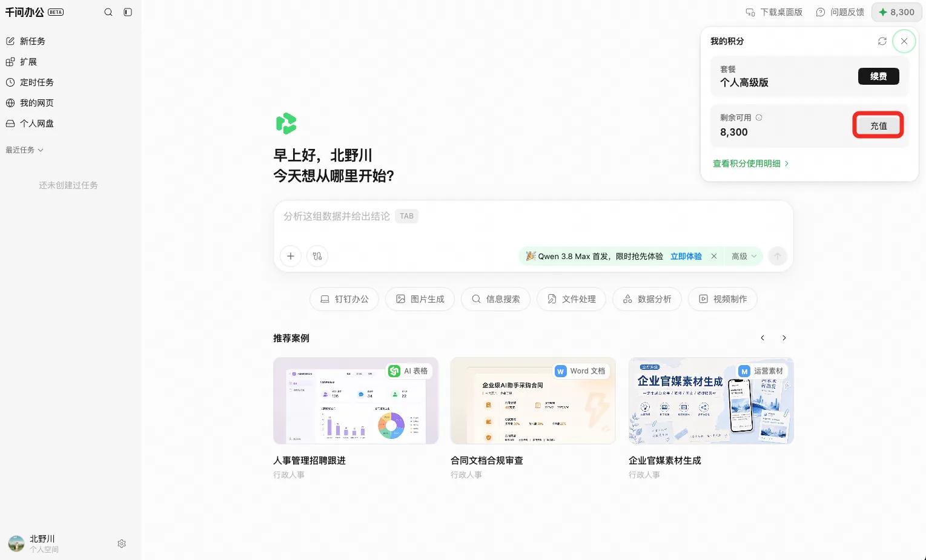Select the 信息搜索 shortcut chip

[495, 299]
